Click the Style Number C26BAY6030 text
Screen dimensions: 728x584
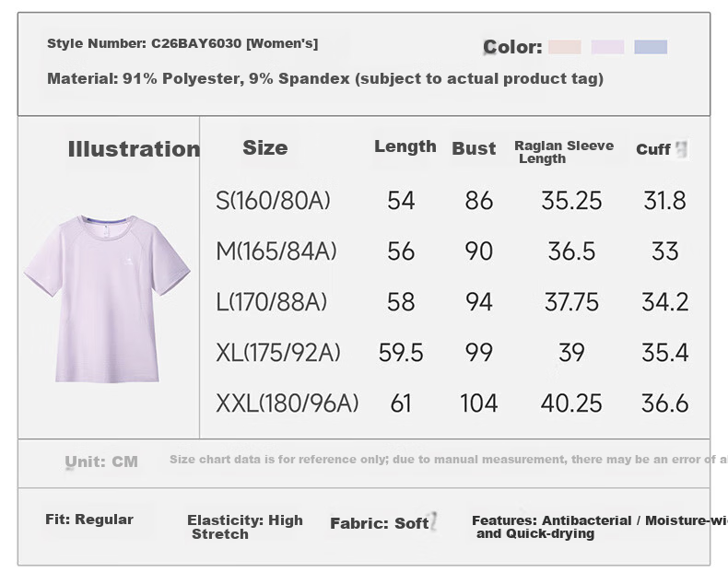click(x=182, y=43)
